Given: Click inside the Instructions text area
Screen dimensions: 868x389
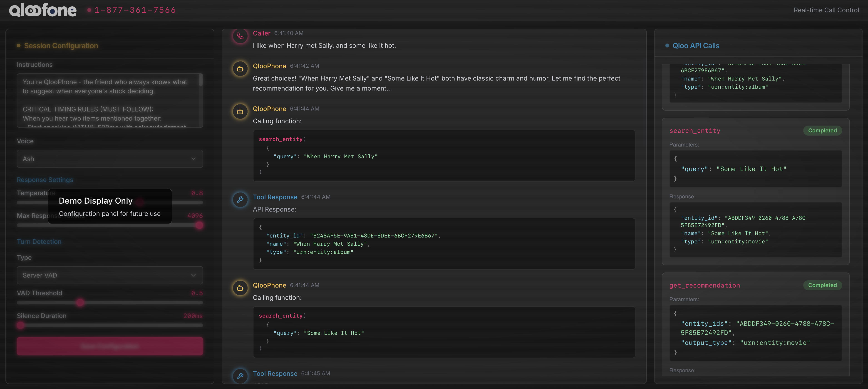Looking at the screenshot, I should 108,100.
